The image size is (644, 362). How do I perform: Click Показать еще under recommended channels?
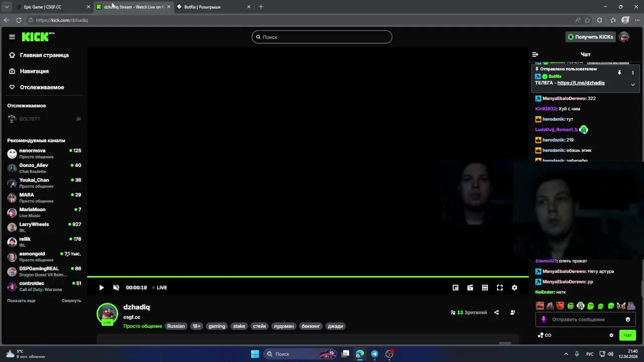[21, 301]
